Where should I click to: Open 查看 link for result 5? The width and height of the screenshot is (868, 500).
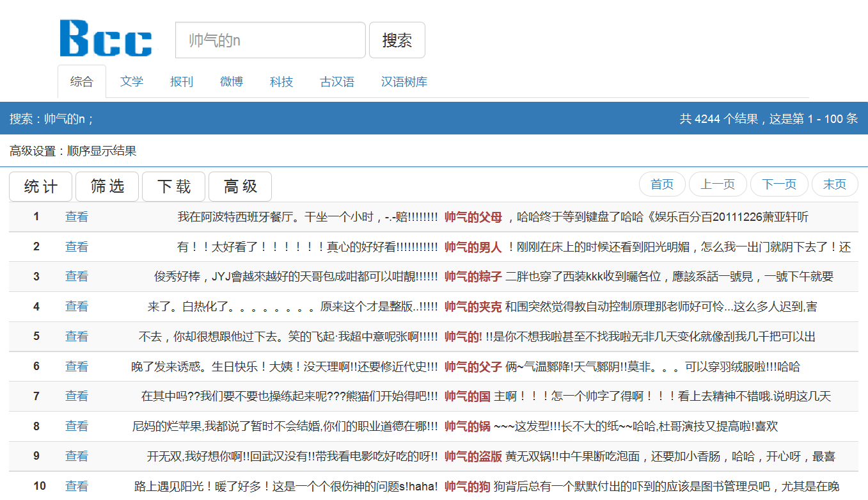click(77, 337)
